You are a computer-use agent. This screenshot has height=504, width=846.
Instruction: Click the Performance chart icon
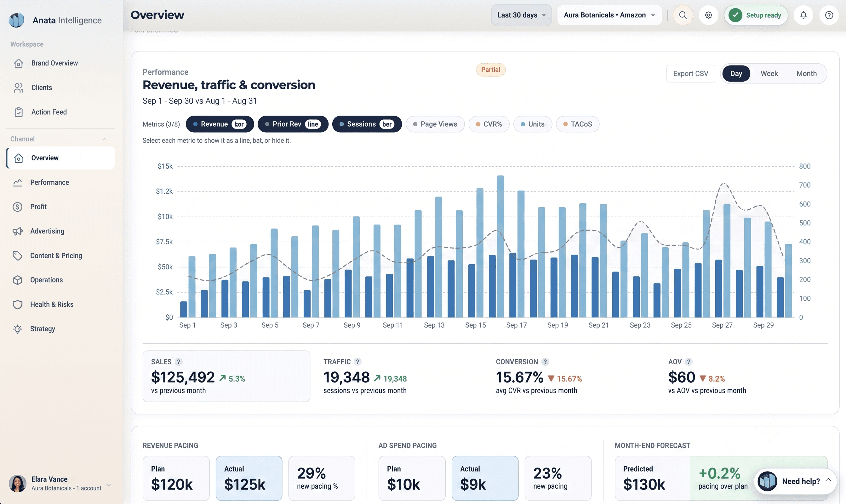[x=17, y=182]
